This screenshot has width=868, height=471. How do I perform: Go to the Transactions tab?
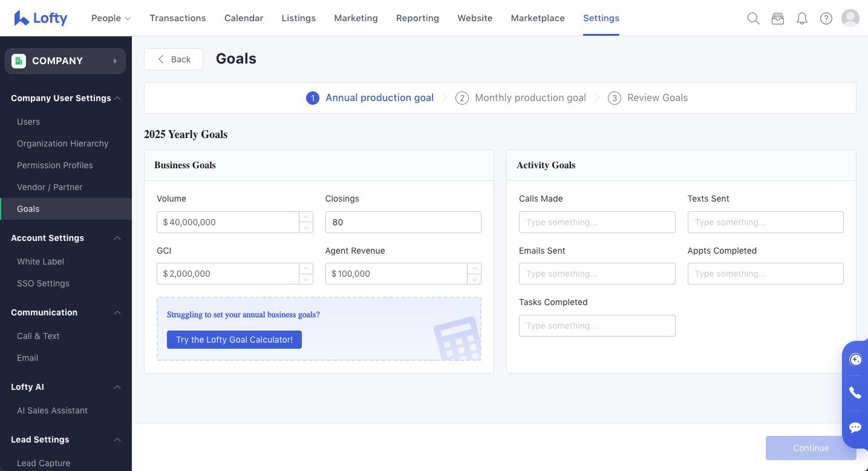click(178, 18)
